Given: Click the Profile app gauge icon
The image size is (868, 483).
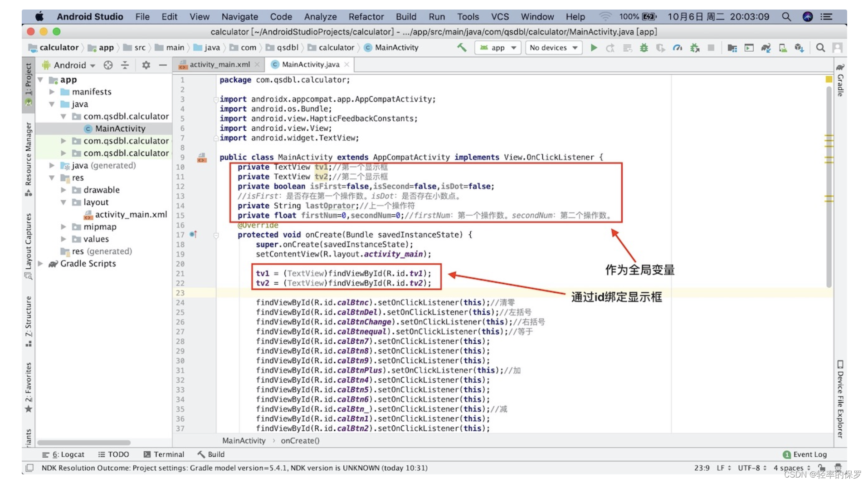Looking at the screenshot, I should (678, 48).
